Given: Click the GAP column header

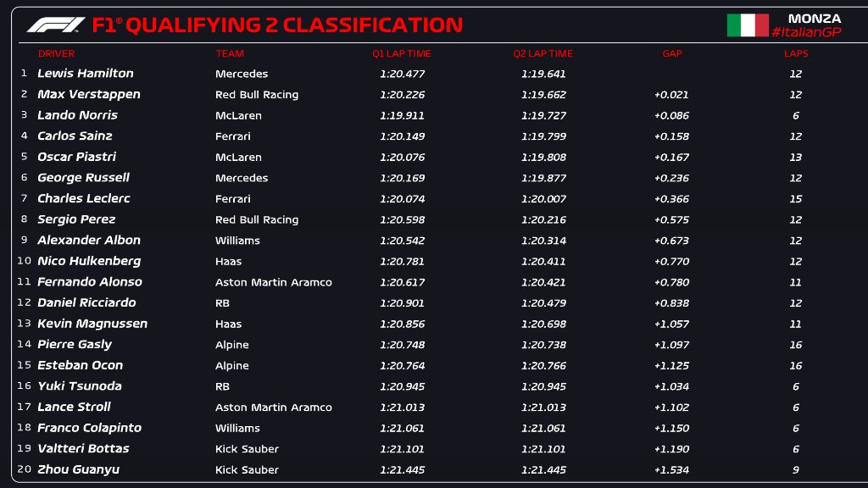Looking at the screenshot, I should (672, 53).
